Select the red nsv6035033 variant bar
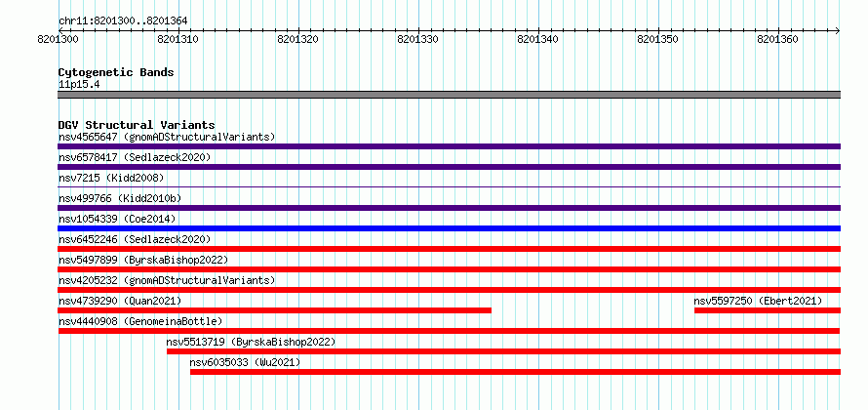This screenshot has height=410, width=868. [x=515, y=372]
